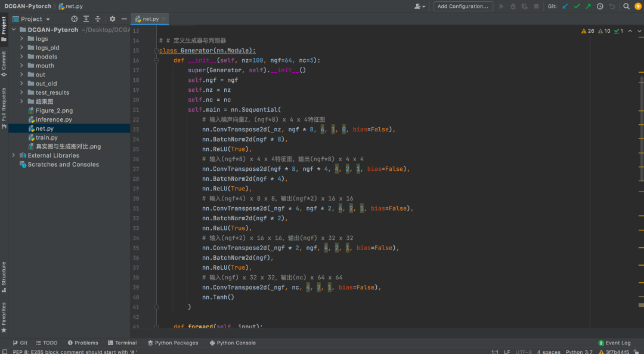Open the Git tab in bottom bar
Image resolution: width=644 pixels, height=354 pixels.
(20, 343)
